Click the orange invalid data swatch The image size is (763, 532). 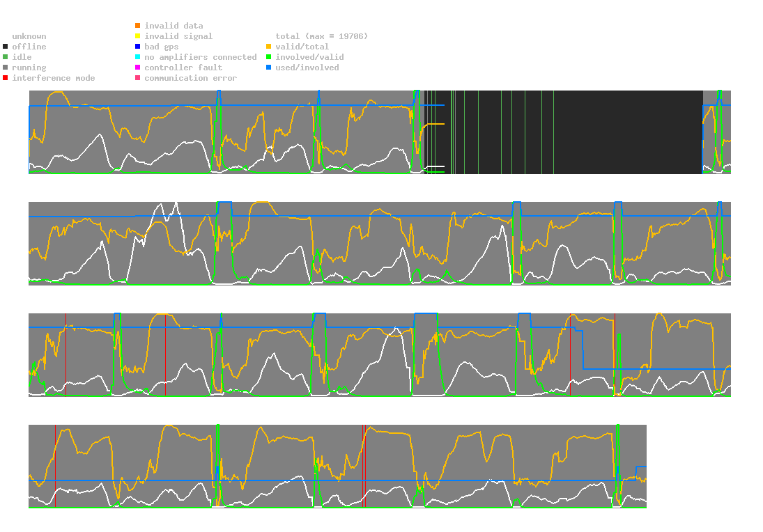(x=138, y=25)
